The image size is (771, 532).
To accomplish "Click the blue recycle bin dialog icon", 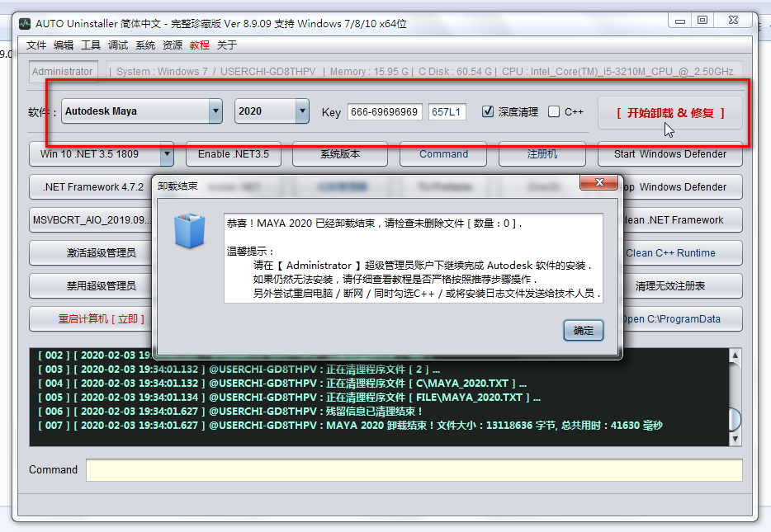I will click(x=189, y=230).
